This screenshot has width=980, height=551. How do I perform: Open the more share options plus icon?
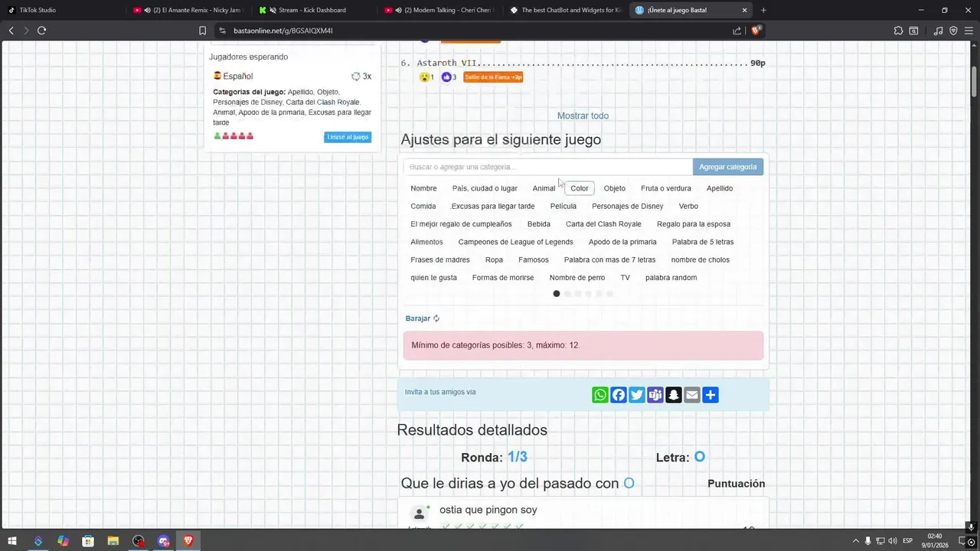(x=710, y=395)
